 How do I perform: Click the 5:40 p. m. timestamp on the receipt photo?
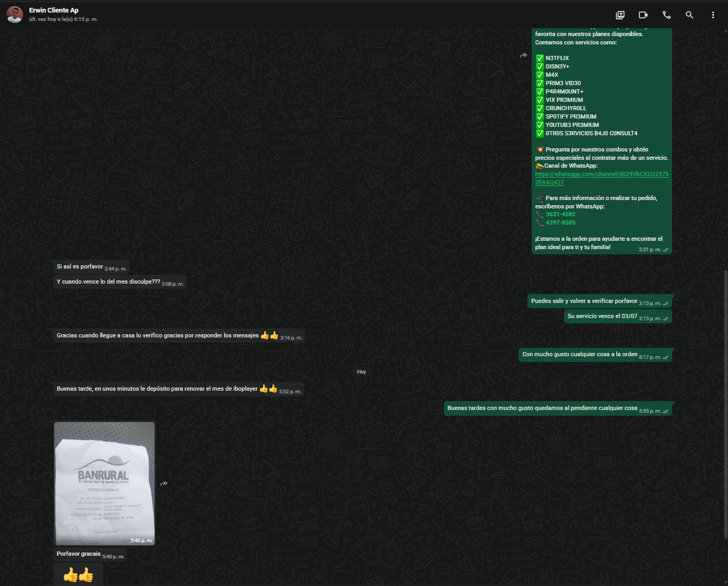142,541
